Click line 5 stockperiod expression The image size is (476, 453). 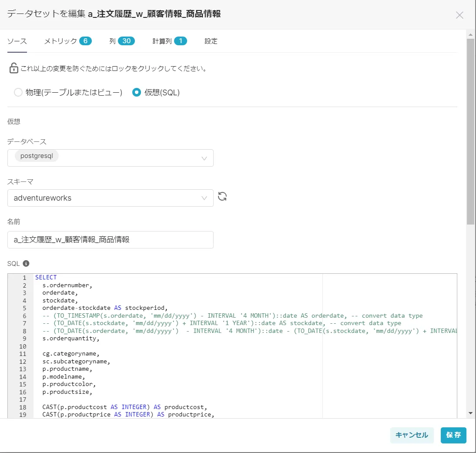tap(105, 308)
